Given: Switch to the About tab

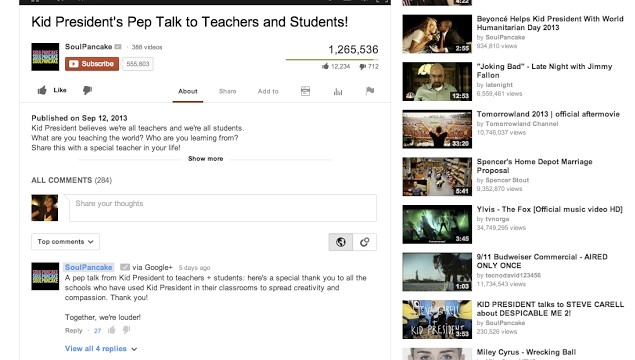Looking at the screenshot, I should tap(188, 92).
